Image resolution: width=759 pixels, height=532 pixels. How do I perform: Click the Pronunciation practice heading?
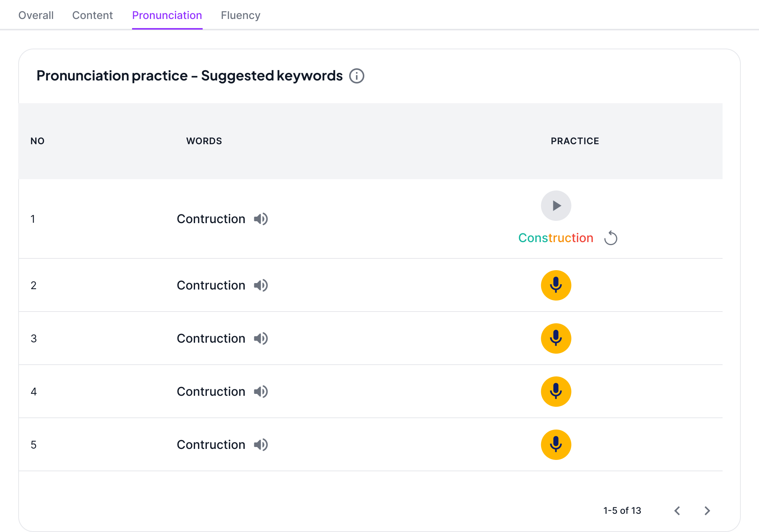[x=190, y=76]
